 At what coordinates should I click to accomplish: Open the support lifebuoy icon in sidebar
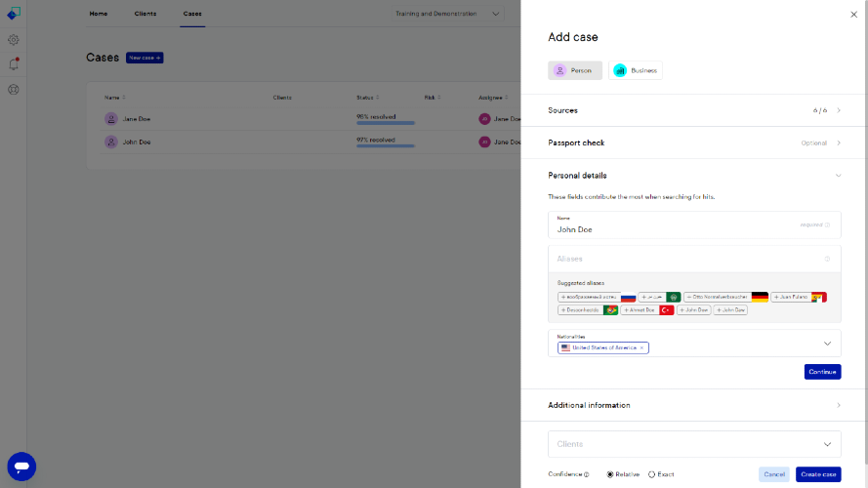pos(14,90)
